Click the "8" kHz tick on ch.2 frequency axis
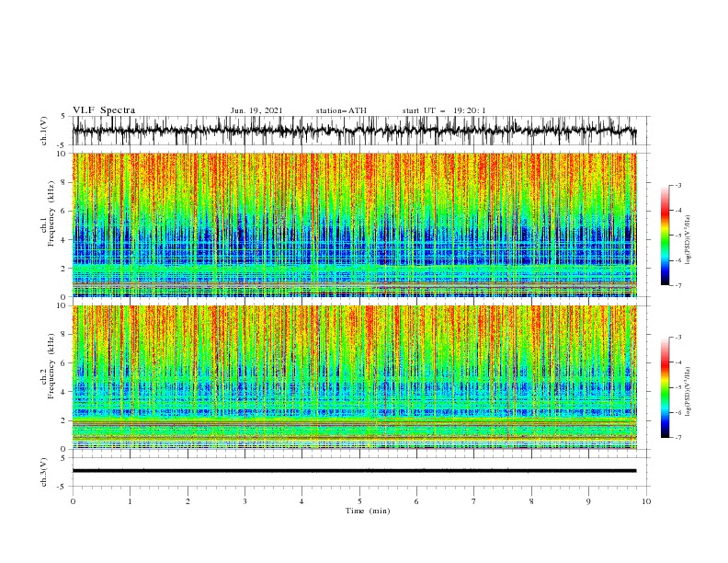The height and width of the screenshot is (563, 728). point(64,335)
